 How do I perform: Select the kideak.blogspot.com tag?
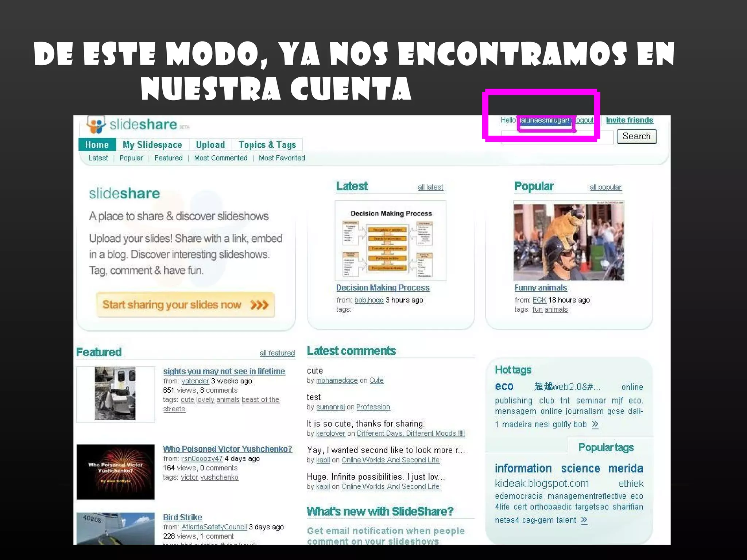[x=542, y=484]
